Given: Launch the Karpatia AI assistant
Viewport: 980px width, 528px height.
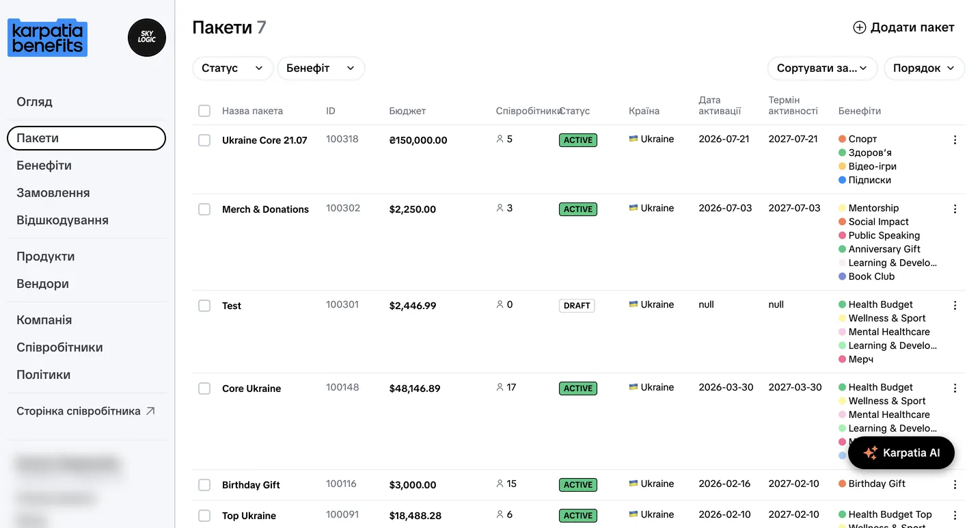Looking at the screenshot, I should [x=901, y=453].
